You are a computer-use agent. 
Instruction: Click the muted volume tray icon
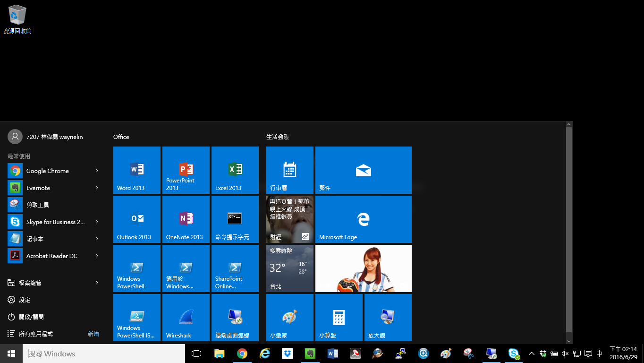pos(565,354)
